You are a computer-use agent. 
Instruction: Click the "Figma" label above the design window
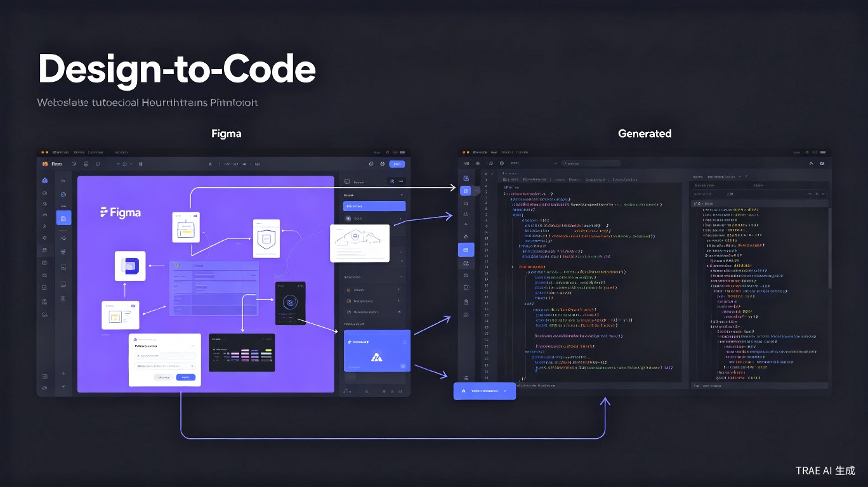click(227, 134)
